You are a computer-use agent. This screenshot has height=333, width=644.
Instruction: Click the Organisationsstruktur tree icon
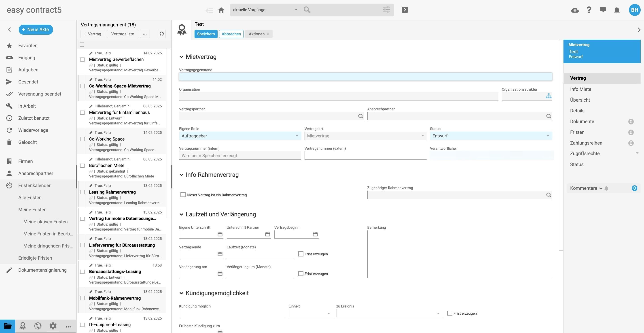point(549,96)
